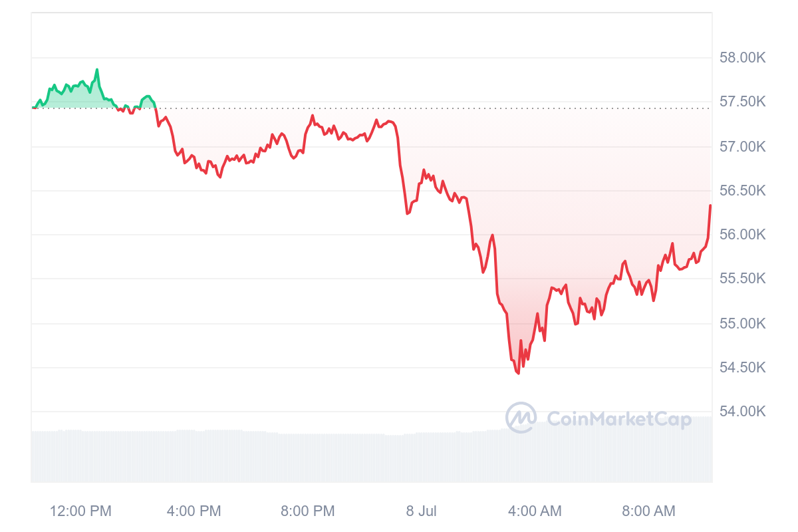Click the 4:00 AM time label

click(x=535, y=511)
